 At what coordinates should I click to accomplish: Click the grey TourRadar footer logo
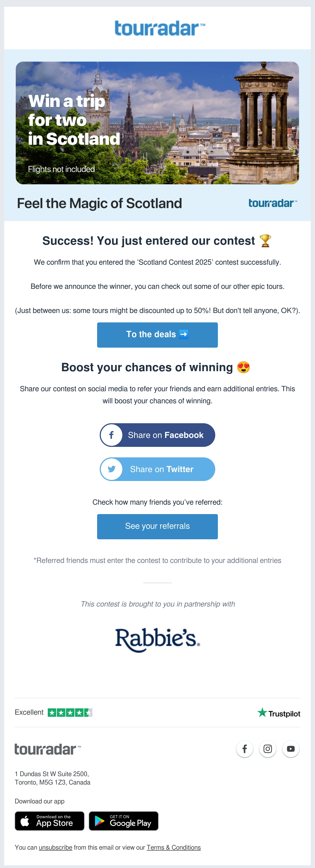pos(48,749)
